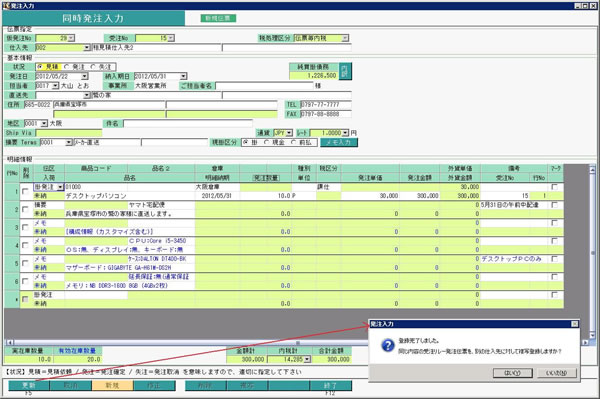Click the postal code field 665-0022
The width and height of the screenshot is (600, 399).
pos(38,104)
